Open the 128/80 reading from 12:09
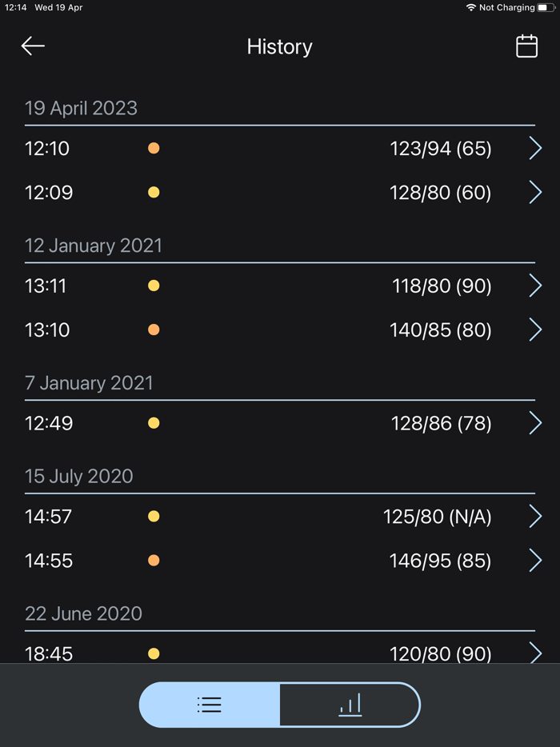The height and width of the screenshot is (747, 560). (535, 192)
